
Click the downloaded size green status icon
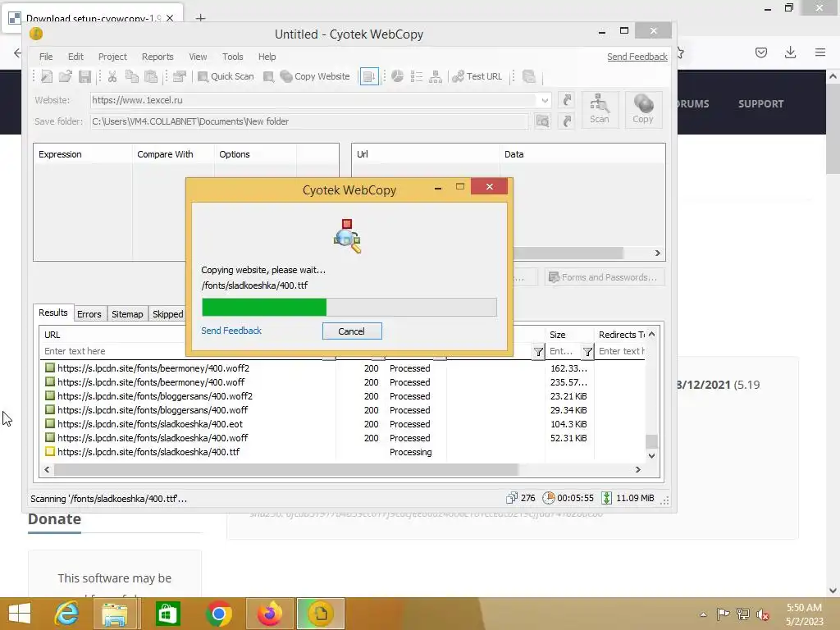click(606, 498)
